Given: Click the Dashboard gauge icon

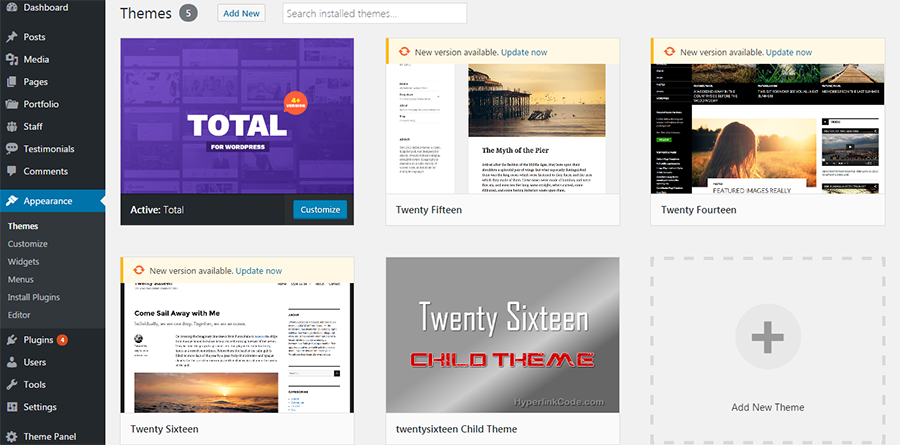Looking at the screenshot, I should click(x=11, y=8).
